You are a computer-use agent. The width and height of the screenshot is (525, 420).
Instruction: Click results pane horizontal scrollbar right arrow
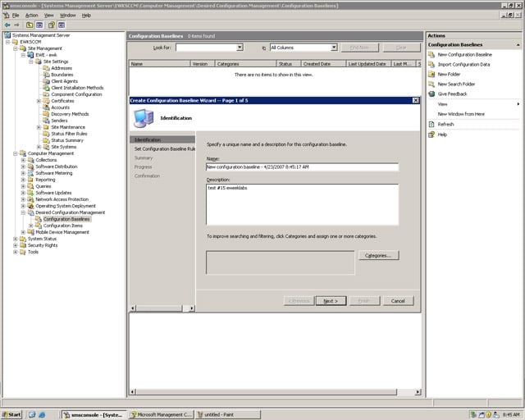[418, 392]
